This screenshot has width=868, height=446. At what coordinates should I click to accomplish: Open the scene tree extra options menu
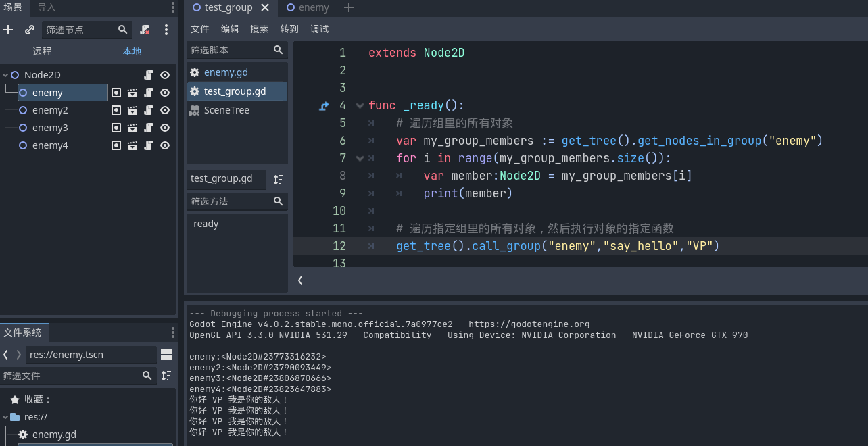coord(166,30)
